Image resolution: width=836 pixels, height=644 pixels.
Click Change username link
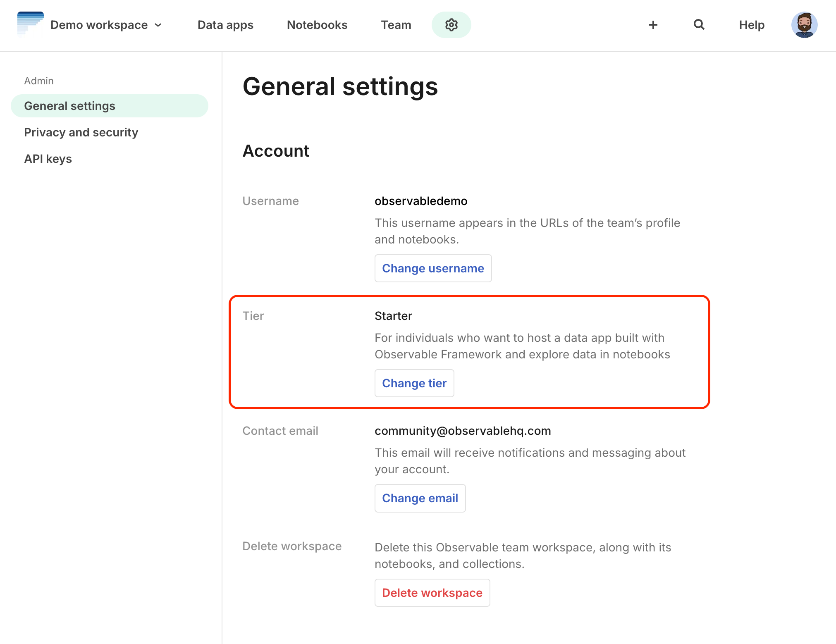point(433,268)
